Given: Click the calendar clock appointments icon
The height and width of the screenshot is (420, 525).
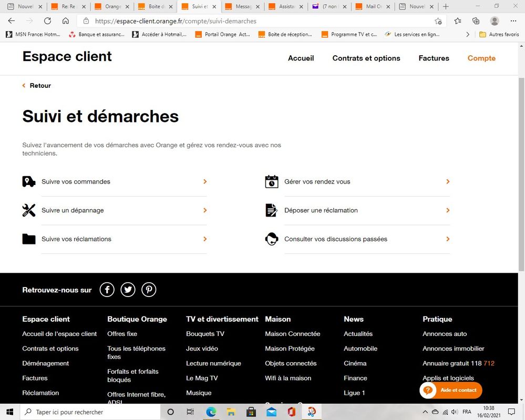Looking at the screenshot, I should coord(271,182).
